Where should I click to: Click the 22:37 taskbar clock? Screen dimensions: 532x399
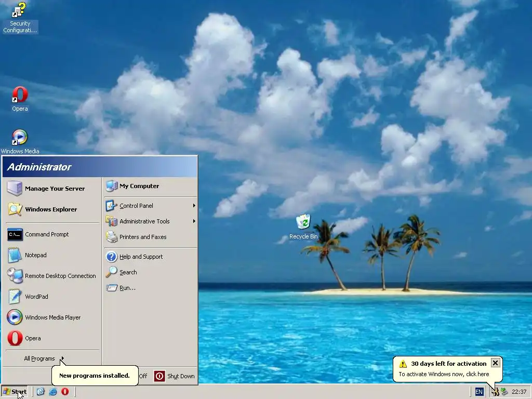(519, 392)
